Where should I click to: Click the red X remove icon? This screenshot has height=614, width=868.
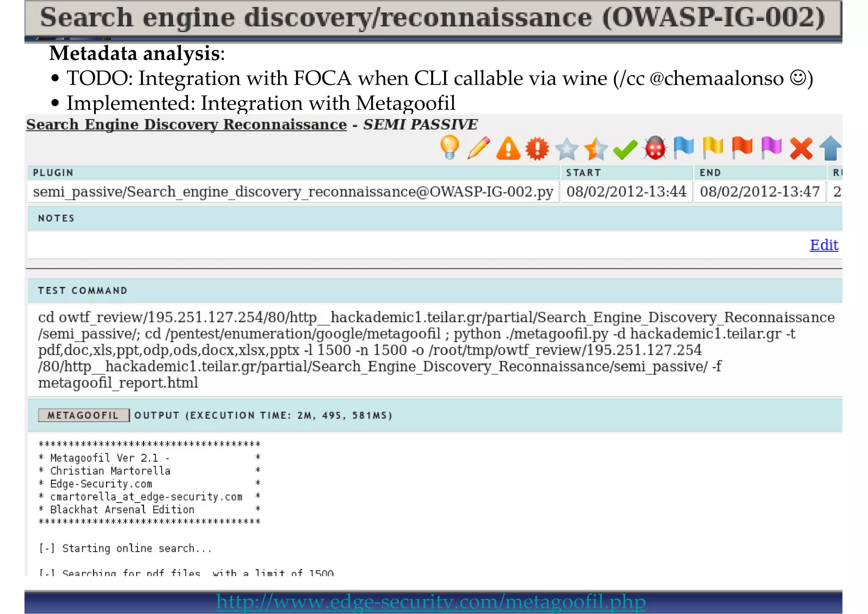[x=801, y=149]
